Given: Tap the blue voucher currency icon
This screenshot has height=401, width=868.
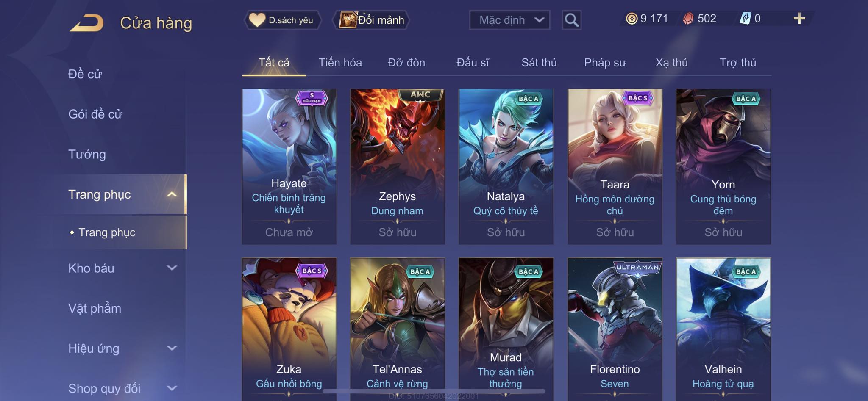Looking at the screenshot, I should [x=745, y=19].
